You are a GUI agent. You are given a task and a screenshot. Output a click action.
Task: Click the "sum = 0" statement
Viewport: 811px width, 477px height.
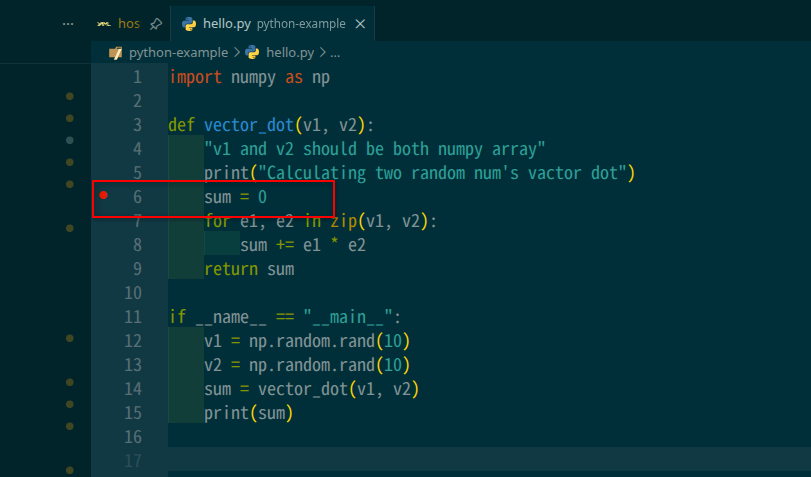click(x=235, y=197)
